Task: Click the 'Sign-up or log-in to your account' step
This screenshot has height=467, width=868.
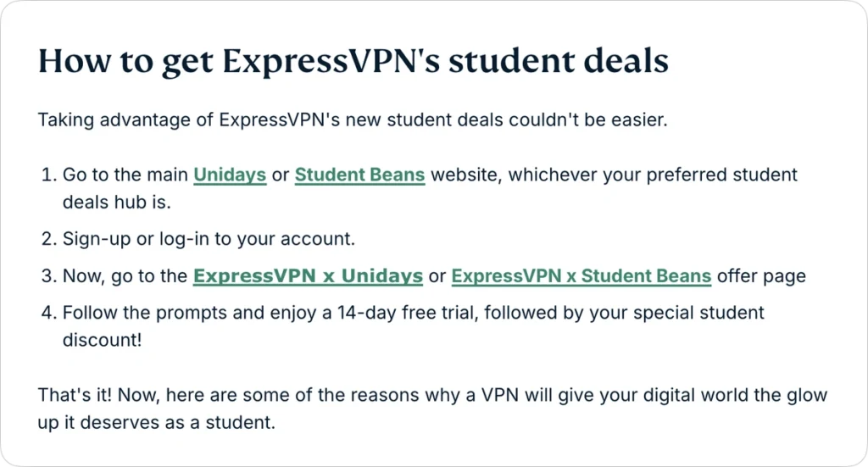Action: [x=209, y=239]
